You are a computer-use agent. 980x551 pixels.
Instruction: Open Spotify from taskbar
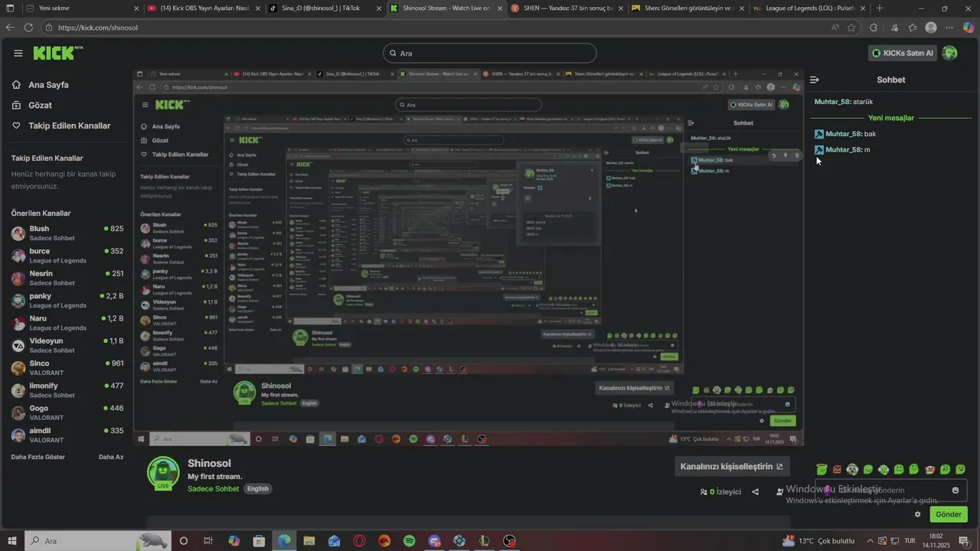tap(410, 541)
